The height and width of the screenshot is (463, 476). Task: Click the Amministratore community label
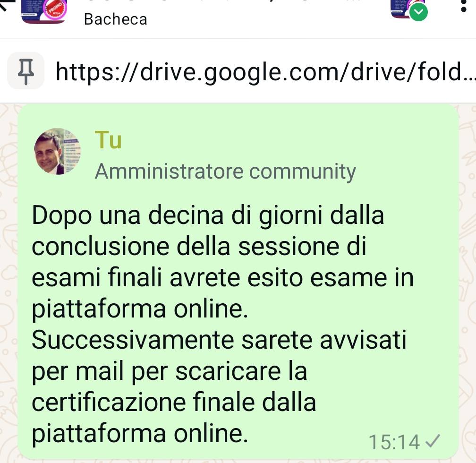[x=225, y=171]
